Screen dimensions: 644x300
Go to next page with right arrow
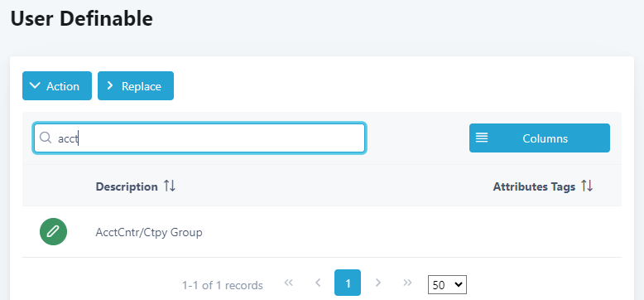378,283
